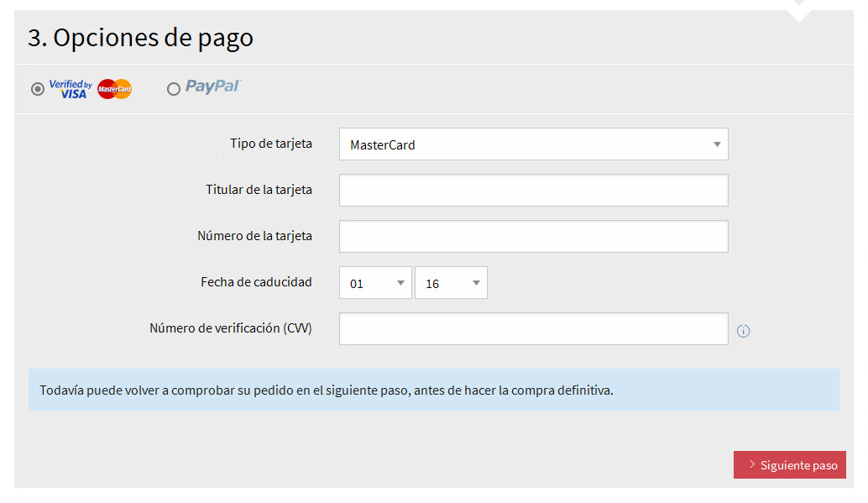Click into the Número de la tarjeta field
Viewport: 868px width, 503px height.
(x=533, y=237)
